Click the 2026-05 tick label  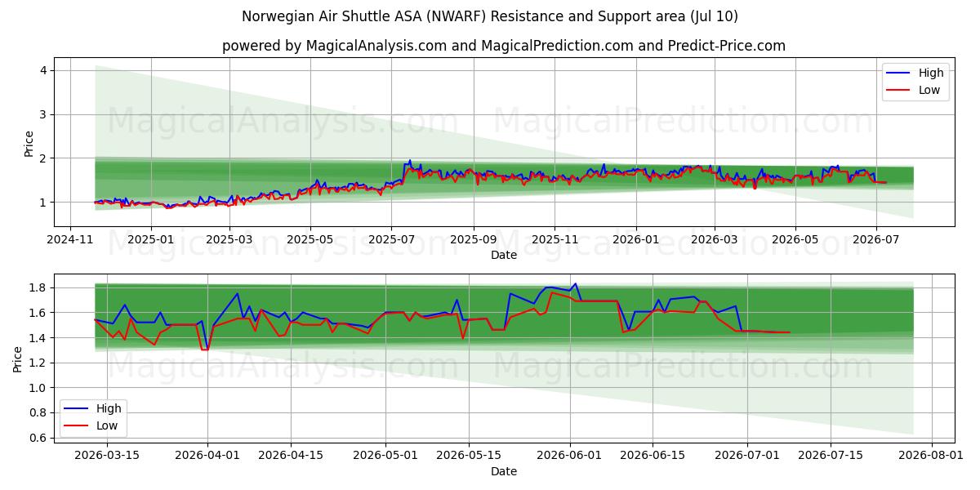coord(795,240)
